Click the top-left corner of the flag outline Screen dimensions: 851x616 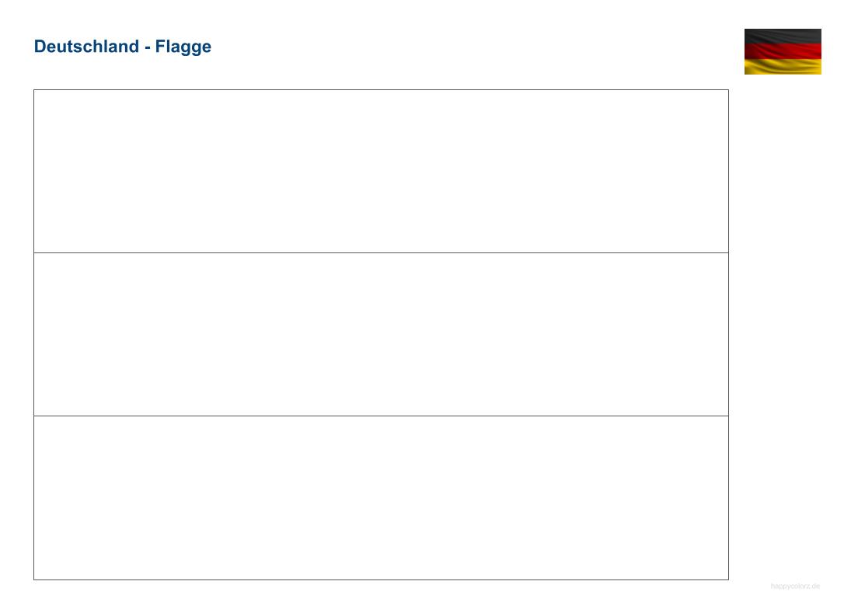pyautogui.click(x=33, y=89)
